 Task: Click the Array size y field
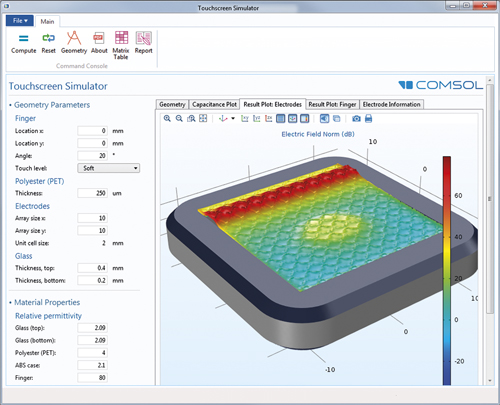pos(92,230)
